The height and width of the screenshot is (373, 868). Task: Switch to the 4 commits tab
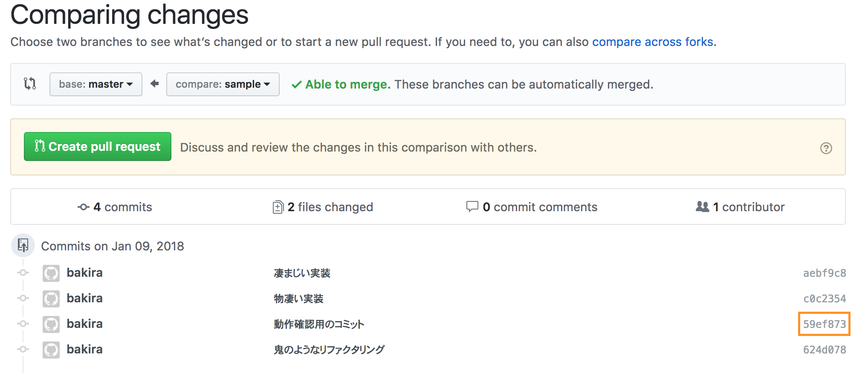pos(115,207)
